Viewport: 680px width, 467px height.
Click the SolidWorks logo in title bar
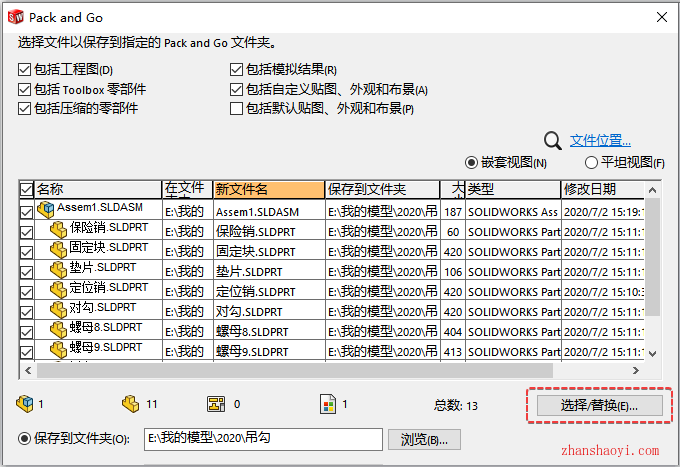coord(16,17)
